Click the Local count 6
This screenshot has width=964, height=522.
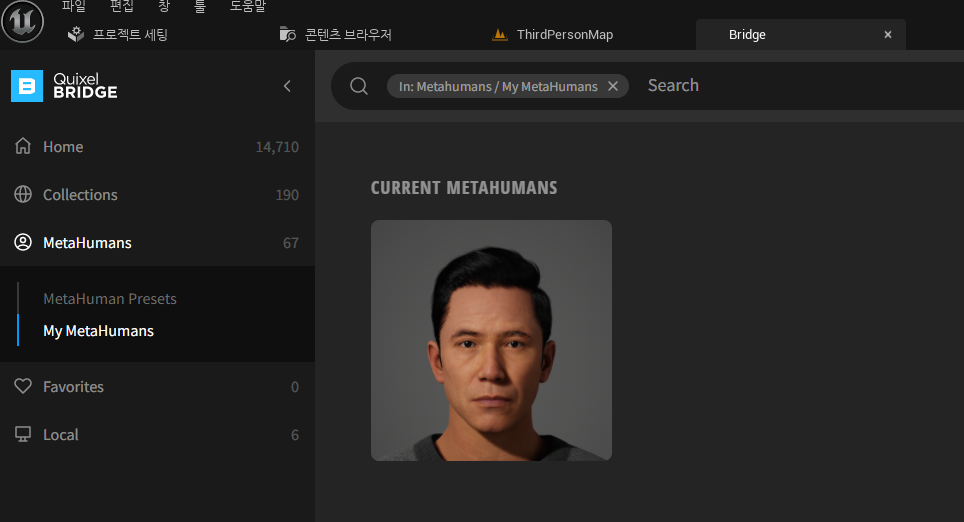[294, 435]
